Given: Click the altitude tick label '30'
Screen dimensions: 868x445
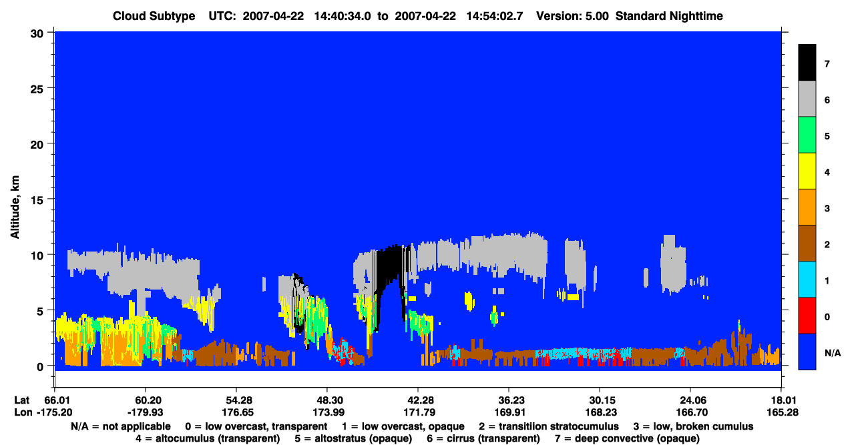Looking at the screenshot, I should coord(39,32).
